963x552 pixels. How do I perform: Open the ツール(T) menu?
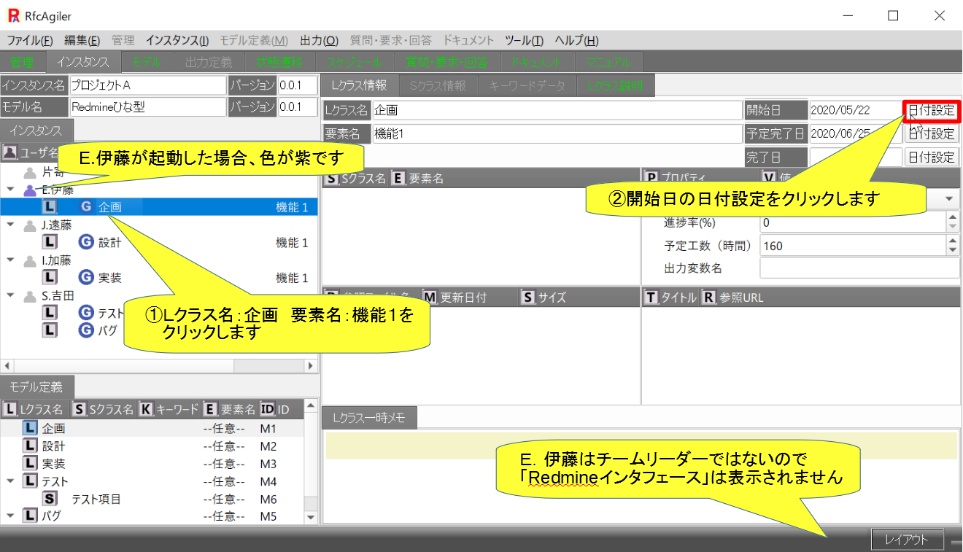tap(524, 41)
